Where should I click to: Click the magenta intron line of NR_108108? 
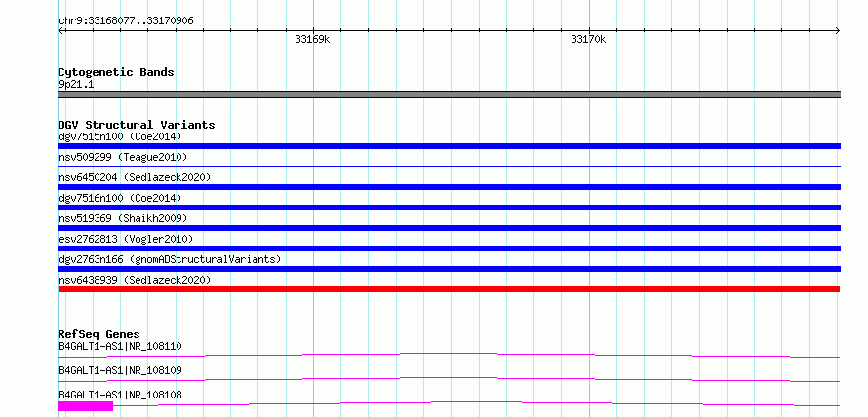pos(476,402)
